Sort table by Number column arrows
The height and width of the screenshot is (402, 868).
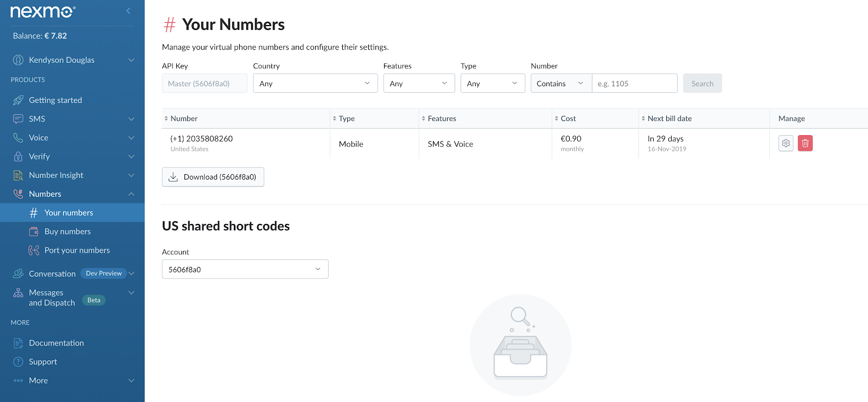(166, 118)
